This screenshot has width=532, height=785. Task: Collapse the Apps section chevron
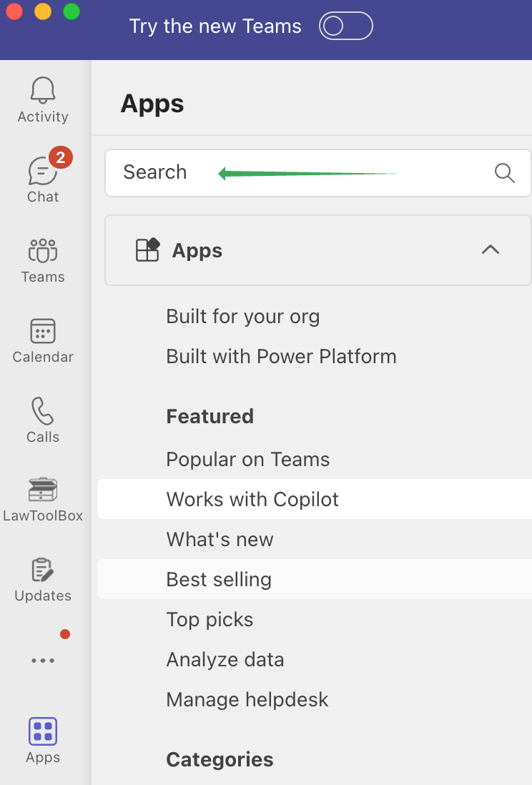click(x=491, y=250)
